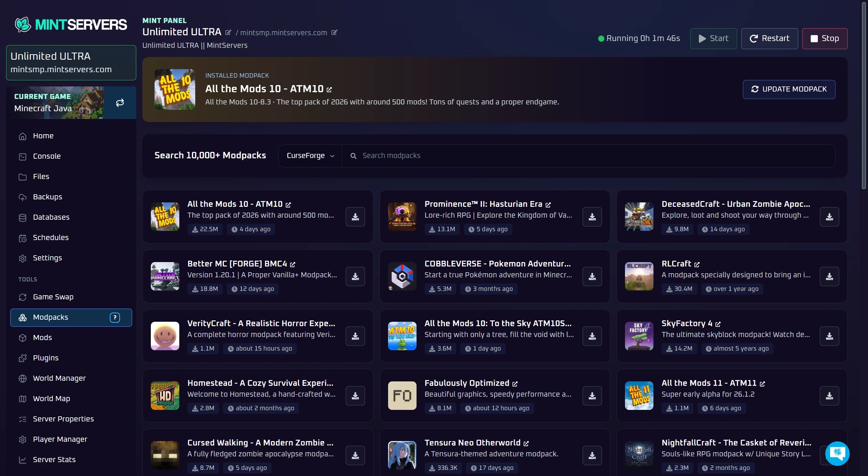Click the MintServers logo
868x476 pixels.
[x=71, y=24]
